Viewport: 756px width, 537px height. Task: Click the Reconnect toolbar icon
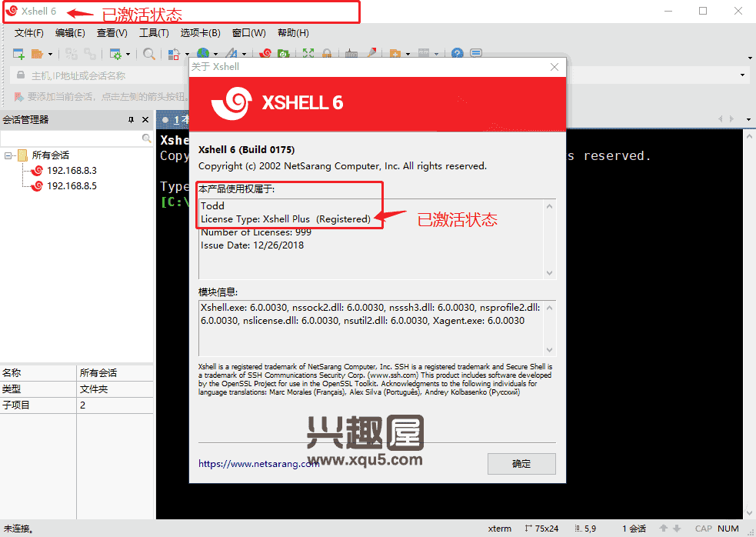[x=90, y=54]
